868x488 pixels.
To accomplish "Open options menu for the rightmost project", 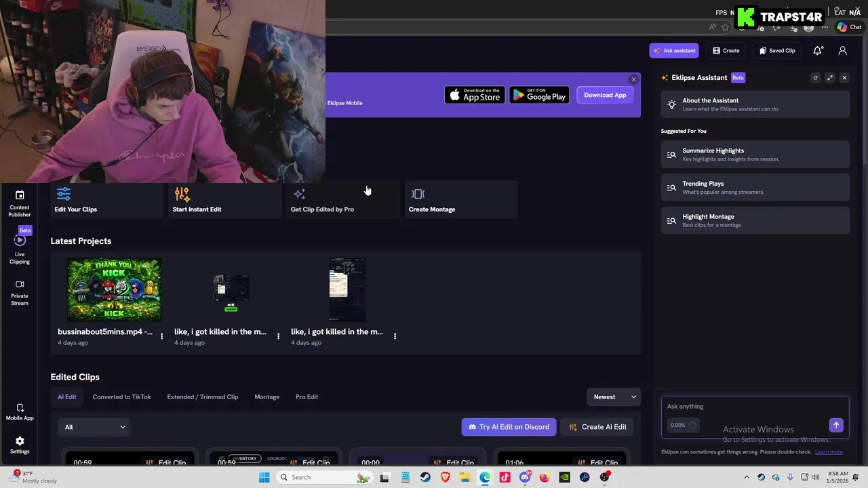I will 395,336.
